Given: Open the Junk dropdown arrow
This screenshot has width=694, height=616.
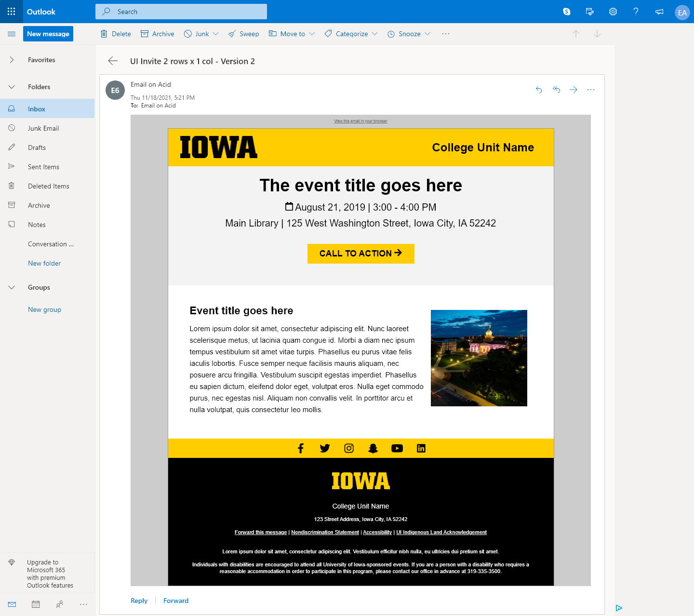Looking at the screenshot, I should [215, 34].
